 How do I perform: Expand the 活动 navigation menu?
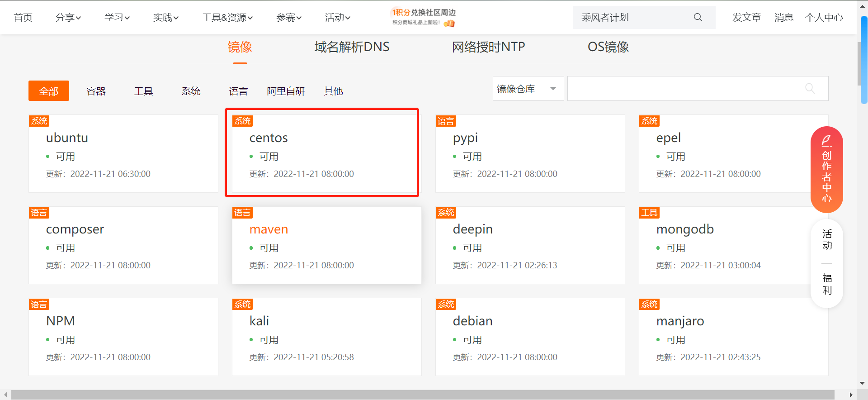pyautogui.click(x=337, y=18)
